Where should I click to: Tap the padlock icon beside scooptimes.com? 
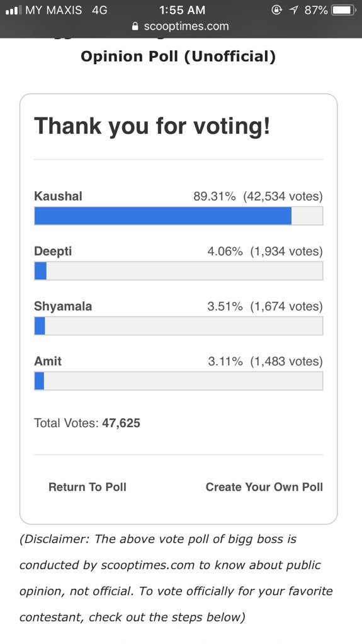(x=135, y=26)
